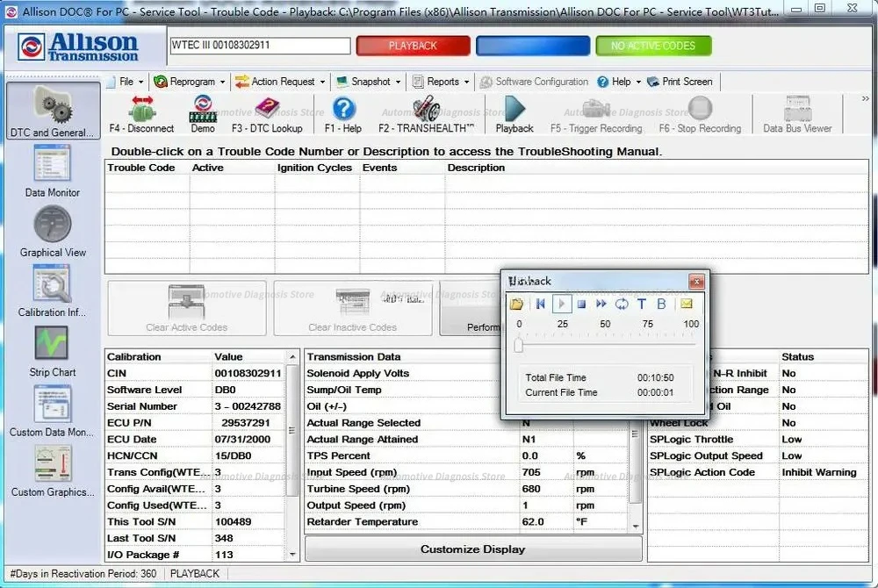Select Turbine Speed (rpm) row
This screenshot has width=878, height=588.
[466, 489]
